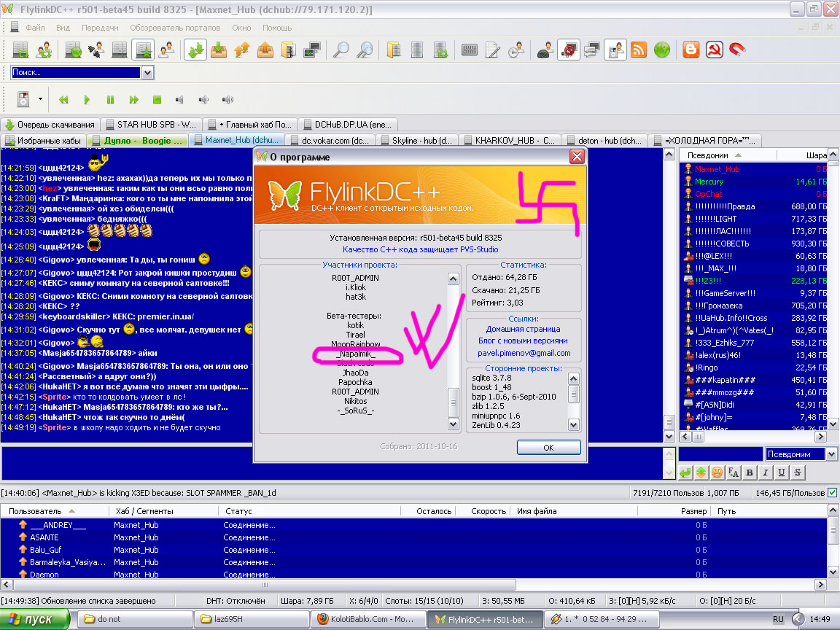Viewport: 840px width, 630px height.
Task: Open the media player dropdown arrow
Action: 40,99
